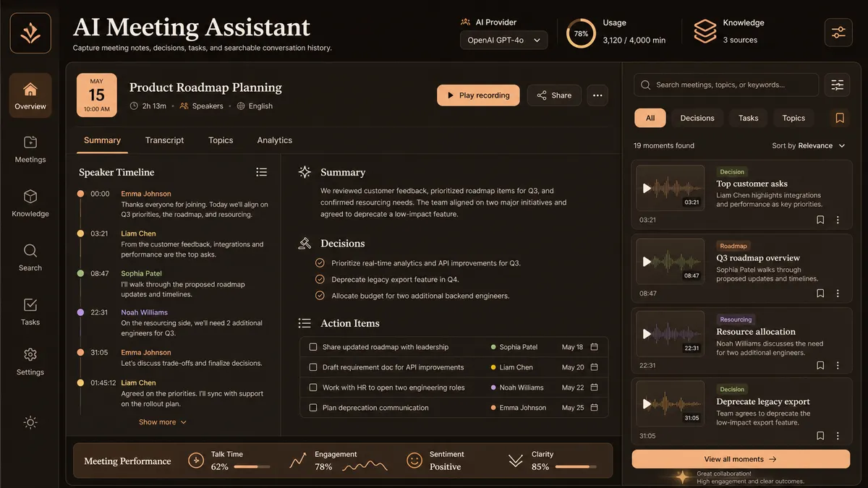Image resolution: width=868 pixels, height=488 pixels.
Task: Select the All moments filter
Action: tap(650, 118)
